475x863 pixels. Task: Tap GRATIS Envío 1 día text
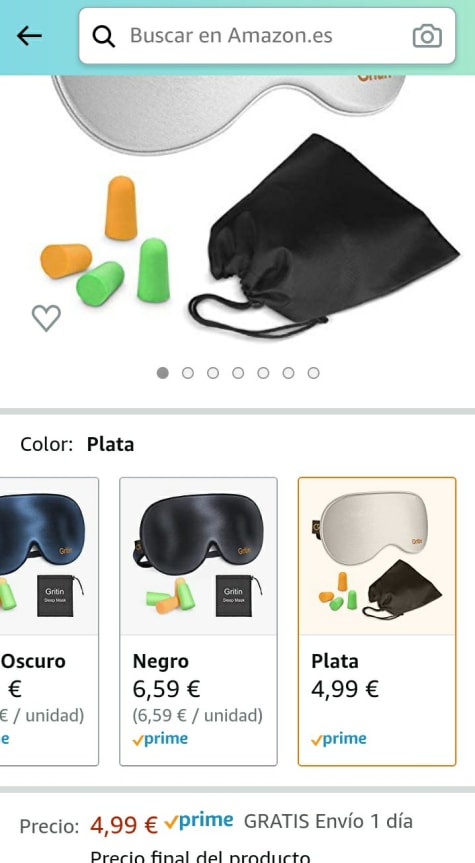point(328,822)
